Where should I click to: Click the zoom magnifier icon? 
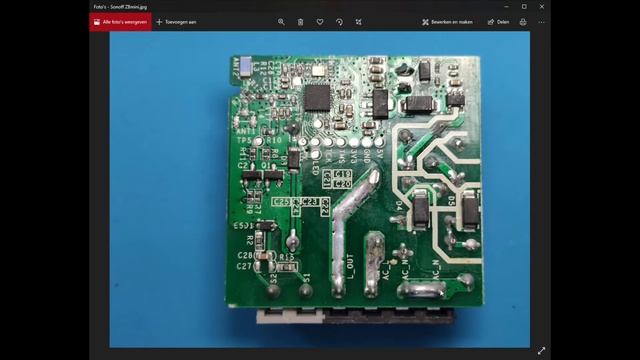point(281,22)
